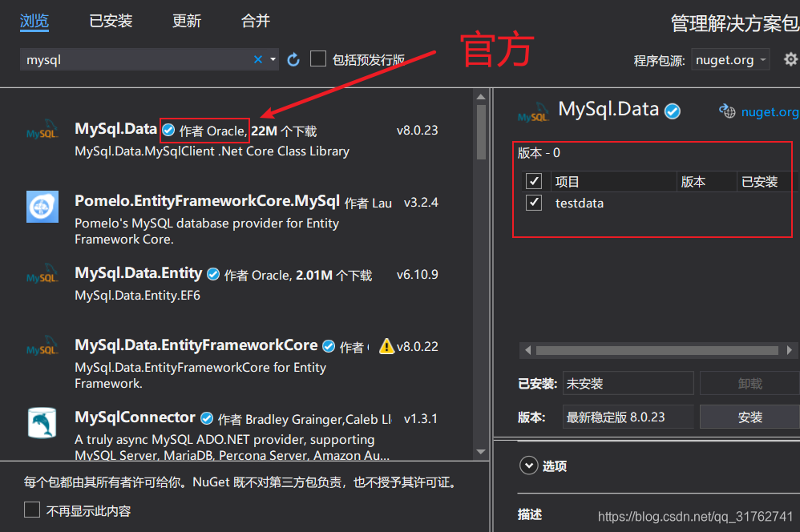
Task: Click the verified badge beside MySqlConnector
Action: pyautogui.click(x=207, y=418)
